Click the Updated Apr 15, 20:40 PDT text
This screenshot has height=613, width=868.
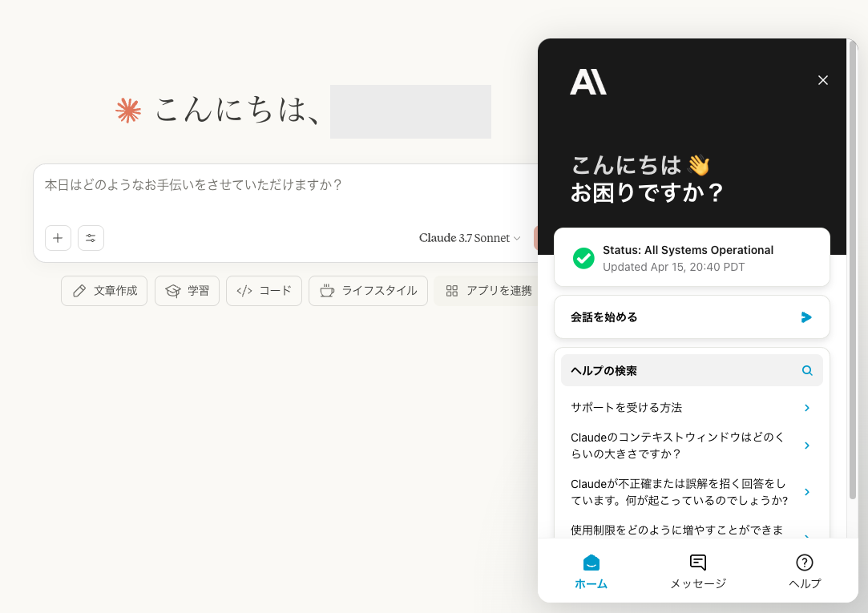pyautogui.click(x=674, y=267)
